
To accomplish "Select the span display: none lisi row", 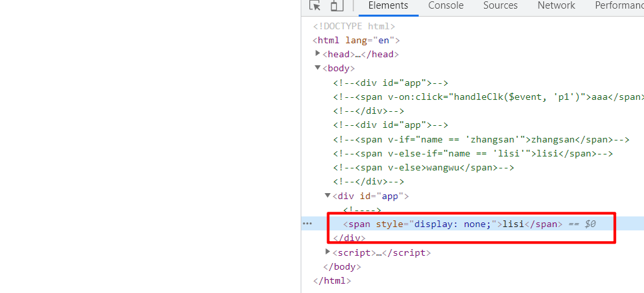I will [472, 224].
